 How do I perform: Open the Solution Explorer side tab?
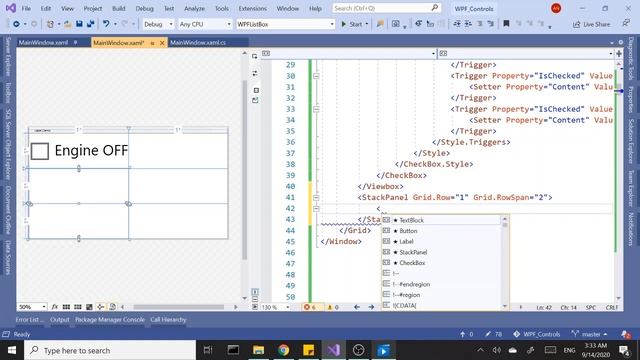tap(631, 141)
